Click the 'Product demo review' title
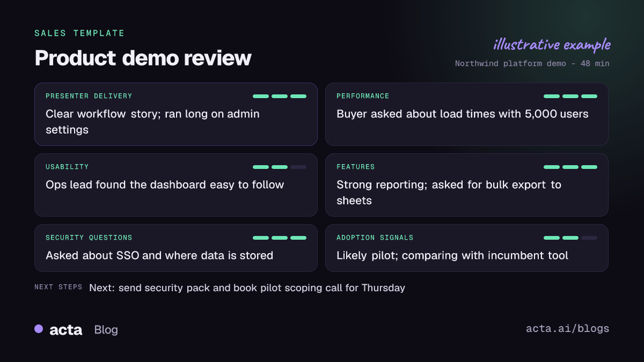This screenshot has height=362, width=644. pyautogui.click(x=143, y=58)
